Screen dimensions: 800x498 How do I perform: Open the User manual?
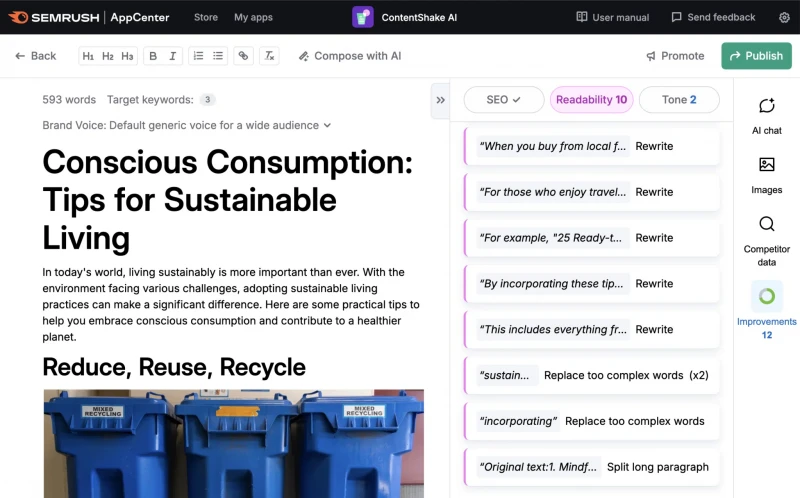pos(613,17)
